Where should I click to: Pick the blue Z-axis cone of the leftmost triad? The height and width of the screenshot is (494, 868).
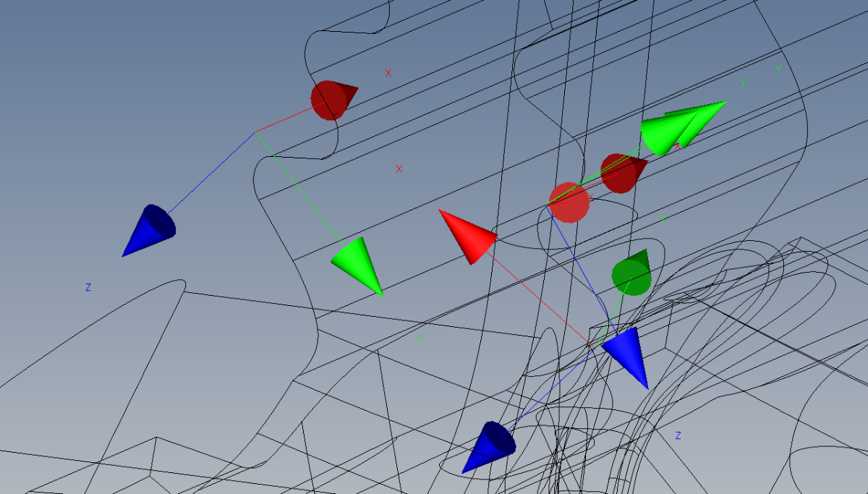coord(150,230)
